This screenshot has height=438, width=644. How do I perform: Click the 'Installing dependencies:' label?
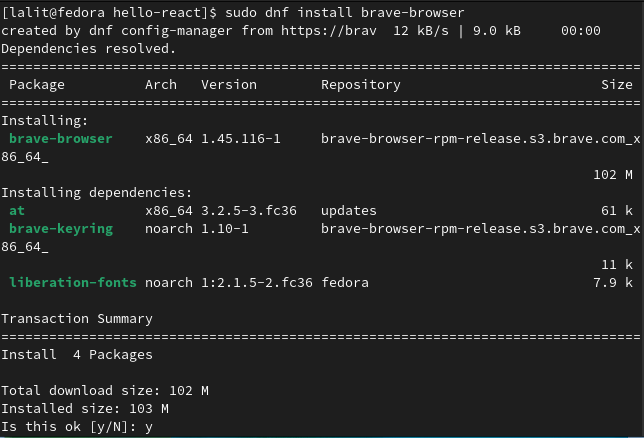point(97,193)
